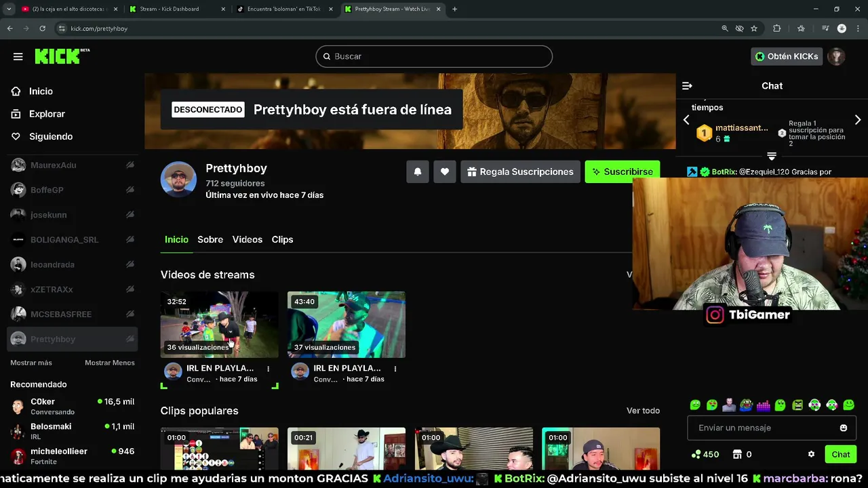
Task: Click the browser zoom magnifier icon
Action: click(x=725, y=28)
